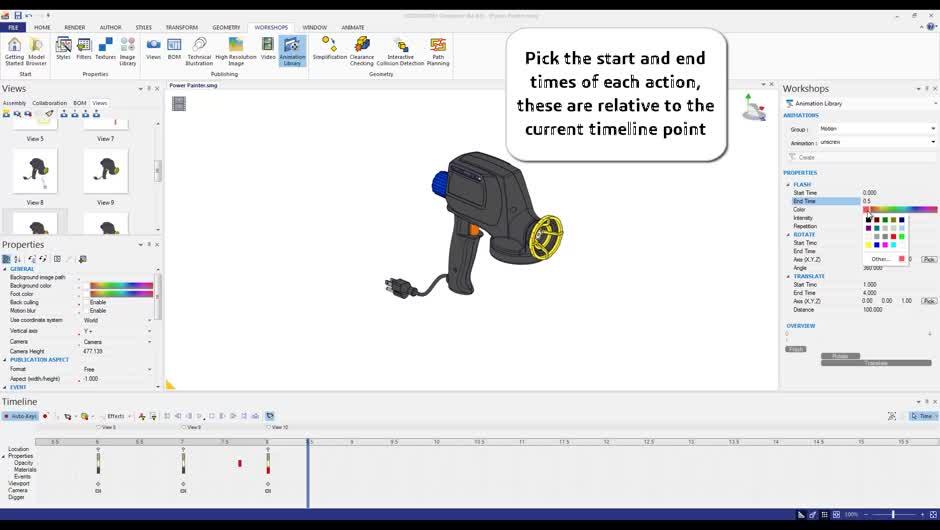Select the Assembly tab in Views panel
Viewport: 940px width, 530px height.
[x=14, y=103]
